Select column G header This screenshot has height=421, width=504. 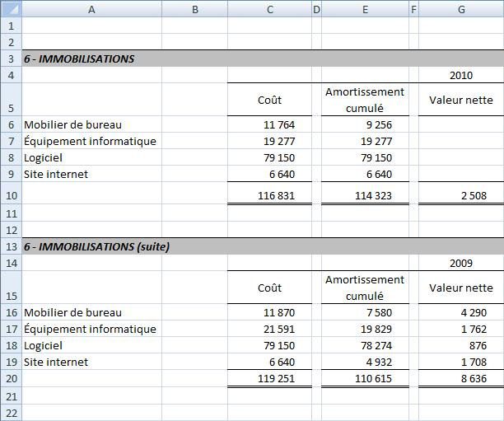pyautogui.click(x=461, y=9)
